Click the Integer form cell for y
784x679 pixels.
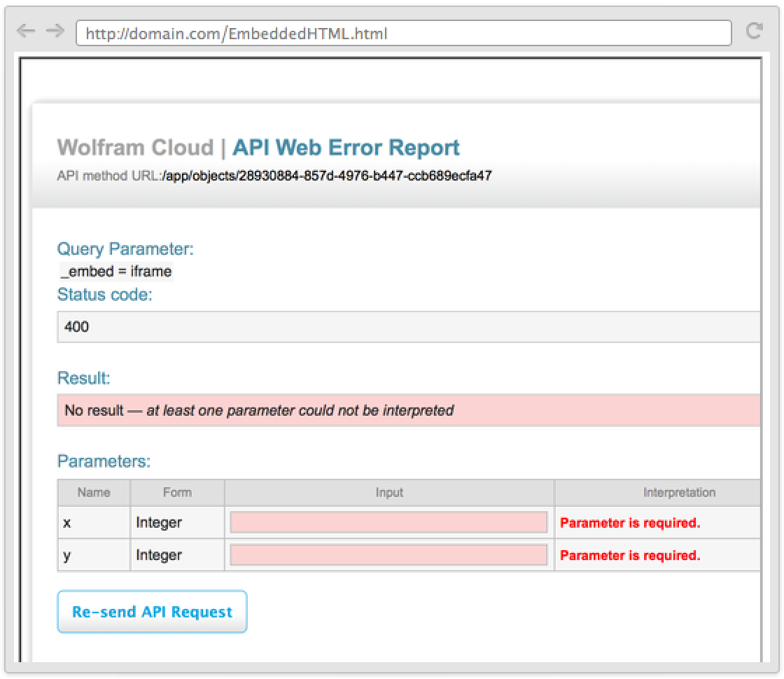coord(159,555)
